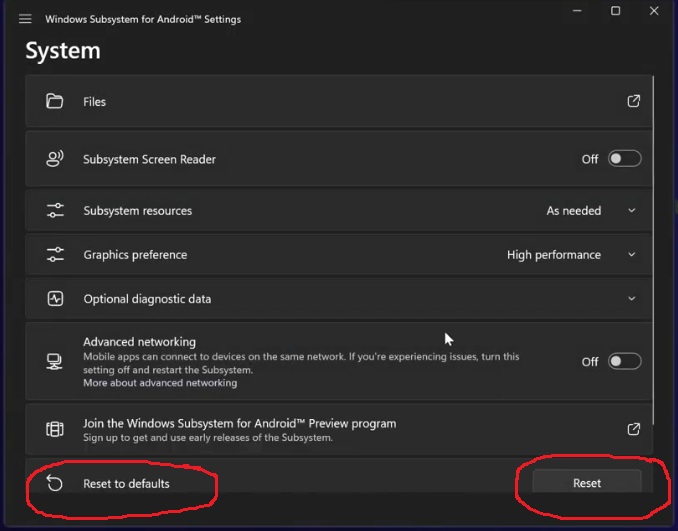Screen dimensions: 678x531
Task: Open More about advanced networking link
Action: pyautogui.click(x=160, y=383)
